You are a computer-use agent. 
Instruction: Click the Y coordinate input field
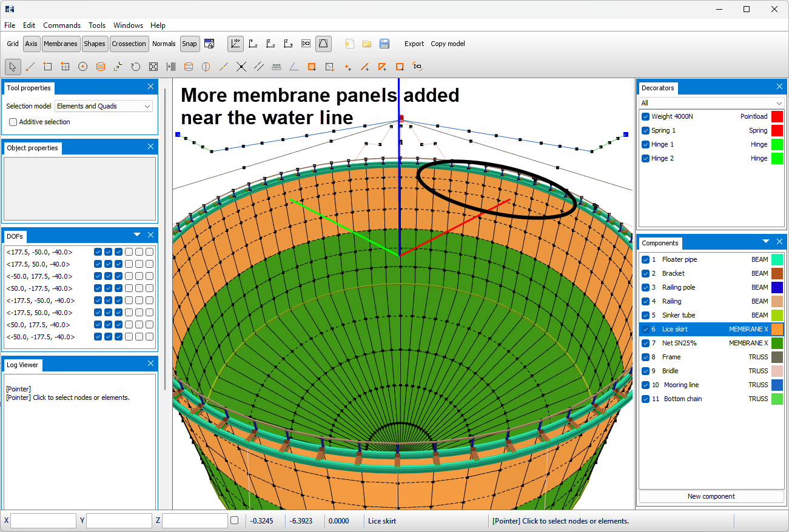pyautogui.click(x=119, y=520)
